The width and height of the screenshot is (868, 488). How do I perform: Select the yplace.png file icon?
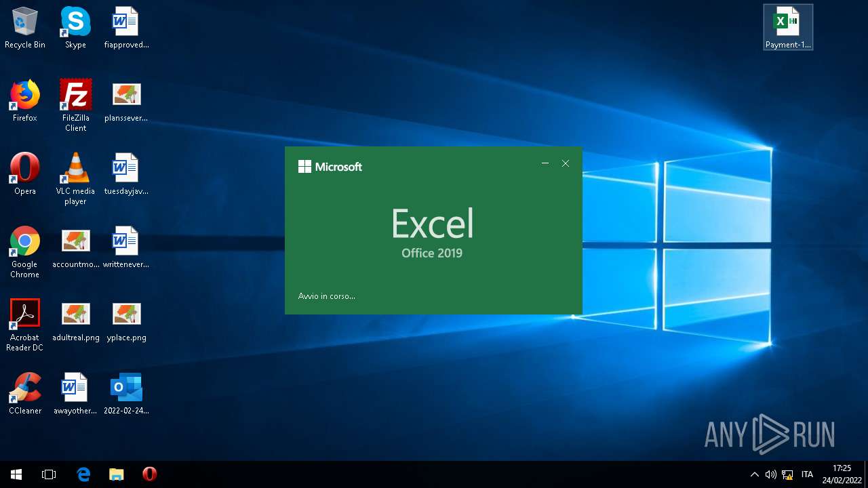(126, 321)
